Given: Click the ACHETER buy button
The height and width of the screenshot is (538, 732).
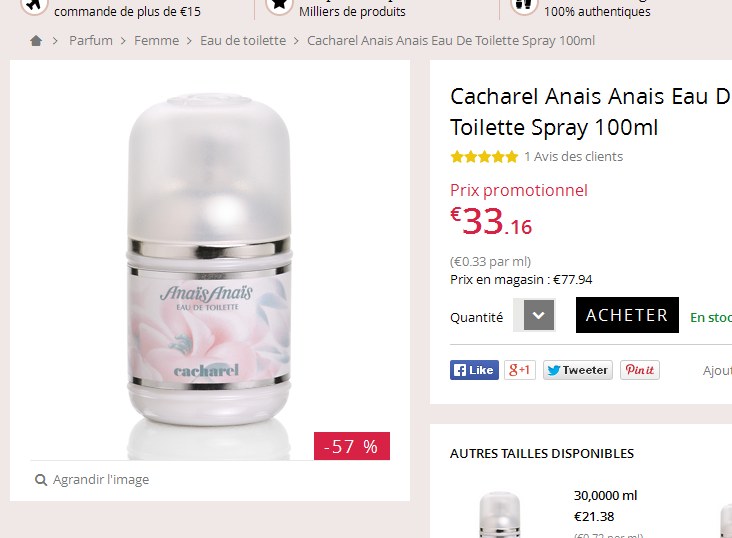Looking at the screenshot, I should click(627, 315).
